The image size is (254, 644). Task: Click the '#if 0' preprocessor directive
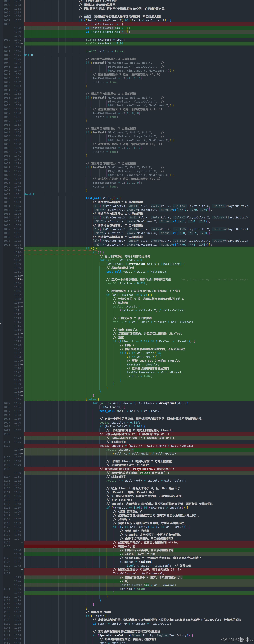tap(29, 55)
